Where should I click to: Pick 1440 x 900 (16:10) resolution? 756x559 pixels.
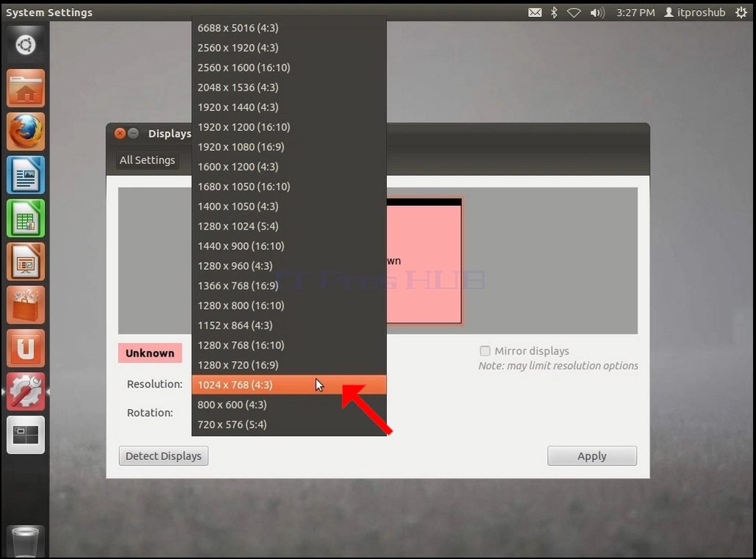(289, 246)
